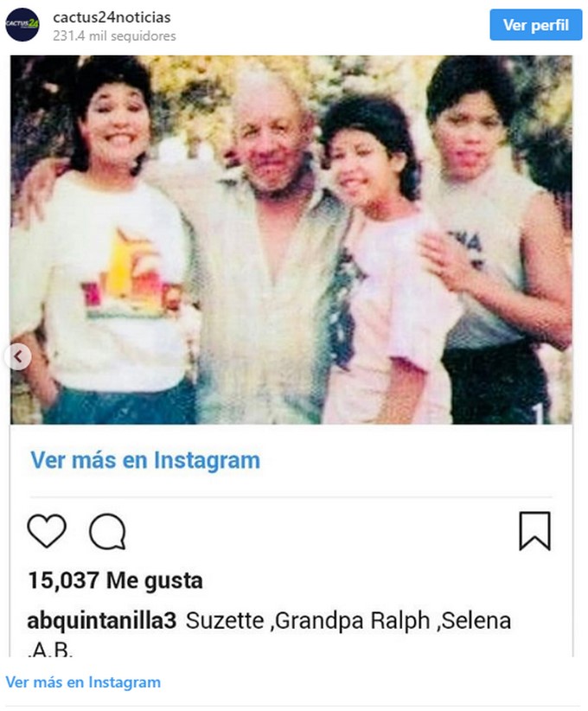The image size is (588, 711).
Task: Open the Cactus24 profile avatar
Action: 22,24
